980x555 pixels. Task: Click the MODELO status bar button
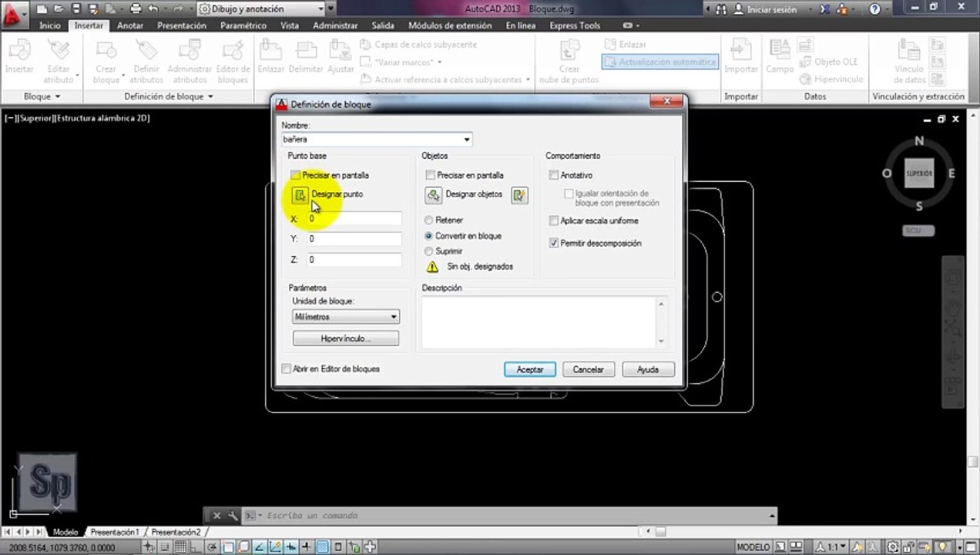point(753,547)
